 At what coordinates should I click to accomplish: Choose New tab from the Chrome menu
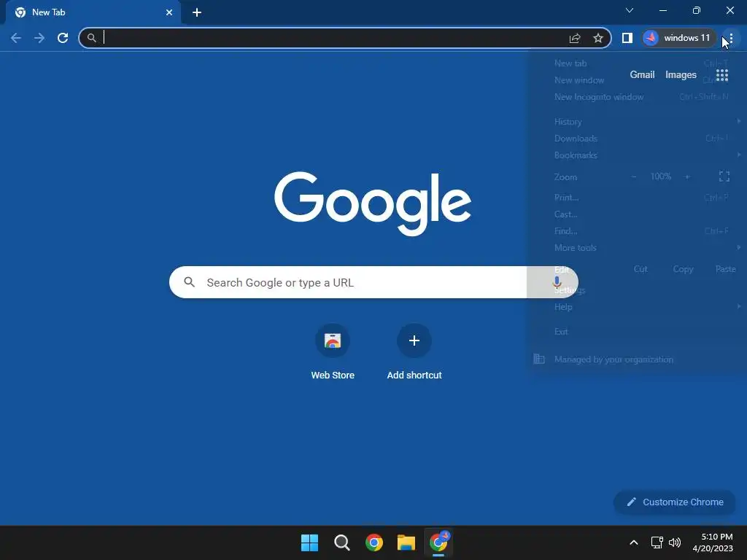point(636,63)
